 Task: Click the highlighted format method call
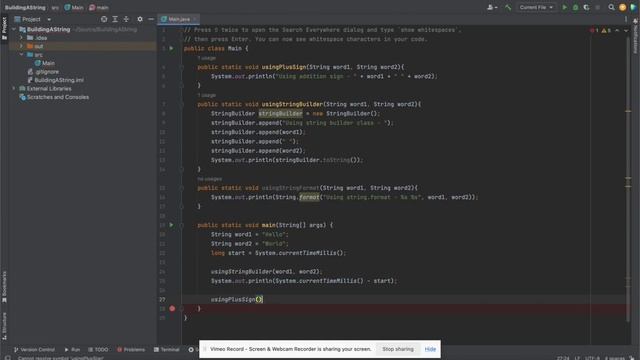coord(309,197)
